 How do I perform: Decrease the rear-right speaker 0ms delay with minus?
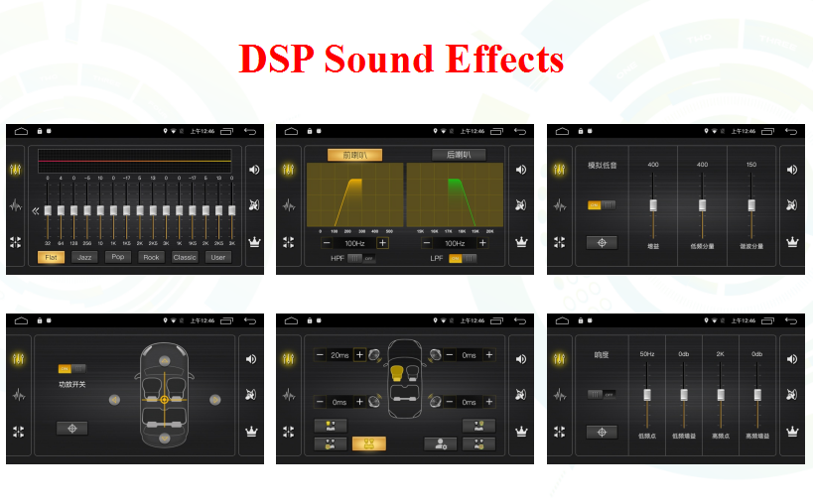click(x=450, y=402)
